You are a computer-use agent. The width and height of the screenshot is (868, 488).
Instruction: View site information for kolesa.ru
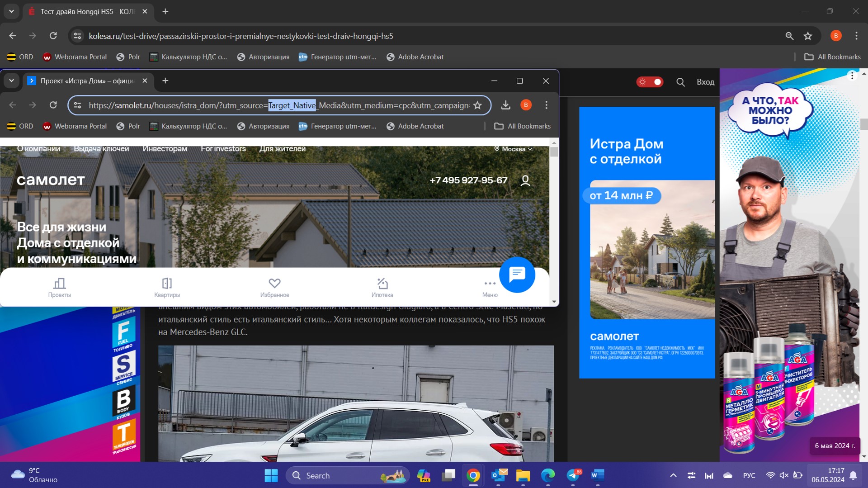(x=78, y=36)
